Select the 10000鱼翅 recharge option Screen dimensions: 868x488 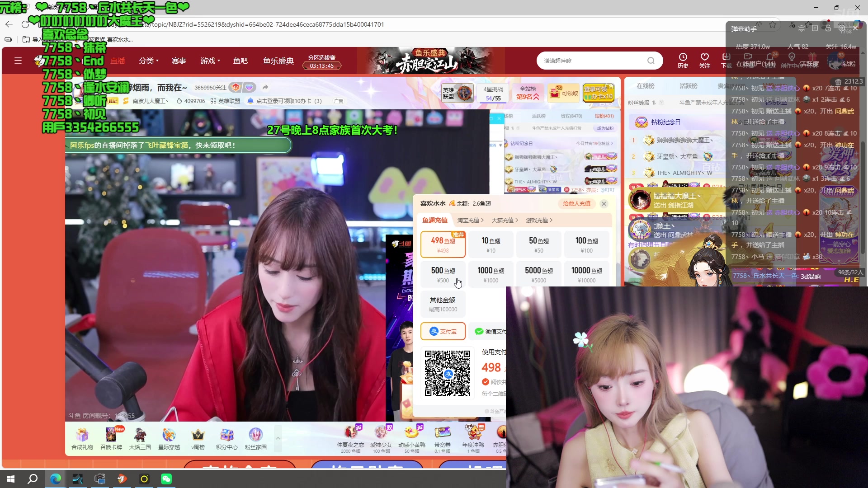[x=587, y=274]
